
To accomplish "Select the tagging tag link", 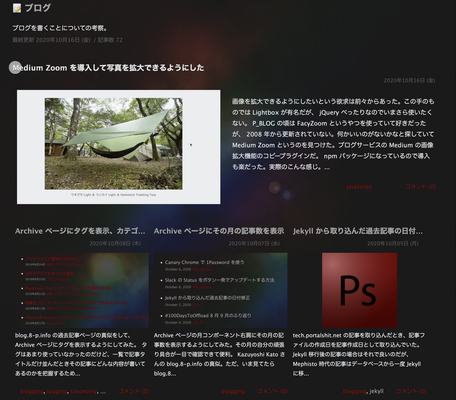I will click(x=57, y=391).
